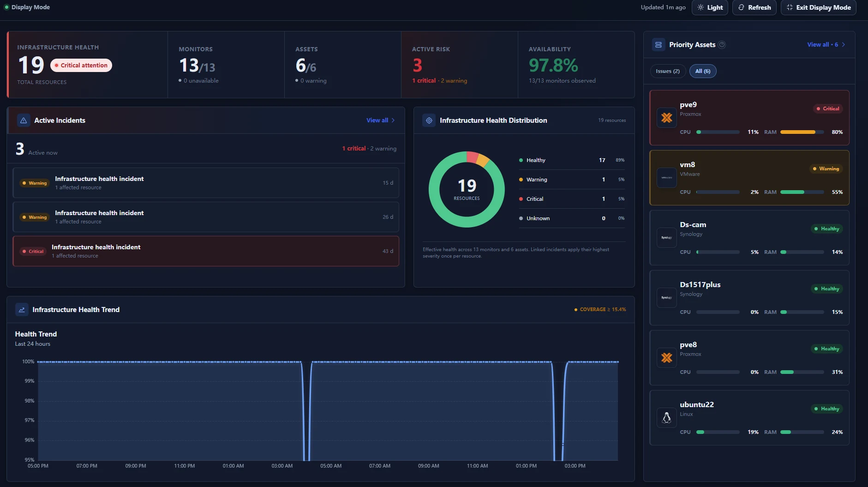Click the Ds1517plus Synology logo icon
Viewport: 868px width, 487px height.
pyautogui.click(x=667, y=298)
